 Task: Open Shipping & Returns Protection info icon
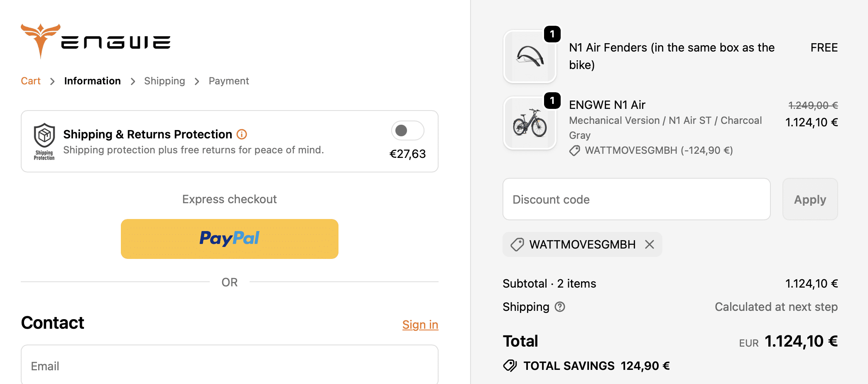tap(242, 134)
